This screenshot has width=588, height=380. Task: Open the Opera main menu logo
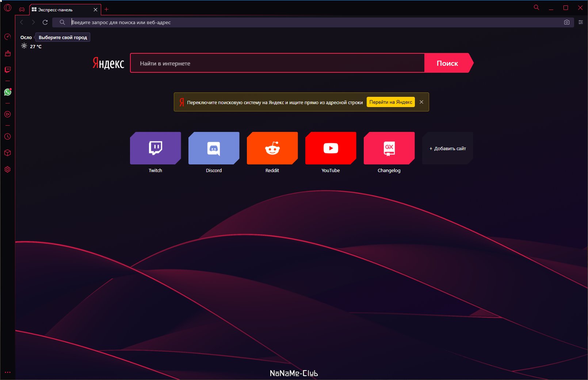point(8,8)
